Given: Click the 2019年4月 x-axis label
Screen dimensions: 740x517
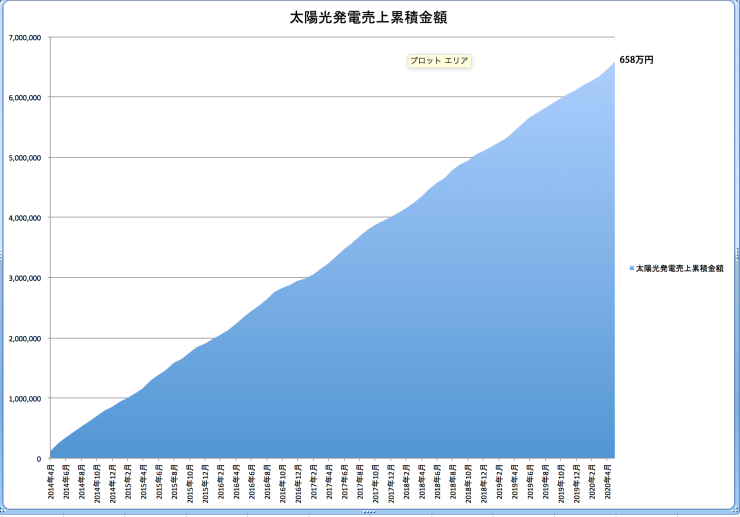Looking at the screenshot, I should 515,481.
